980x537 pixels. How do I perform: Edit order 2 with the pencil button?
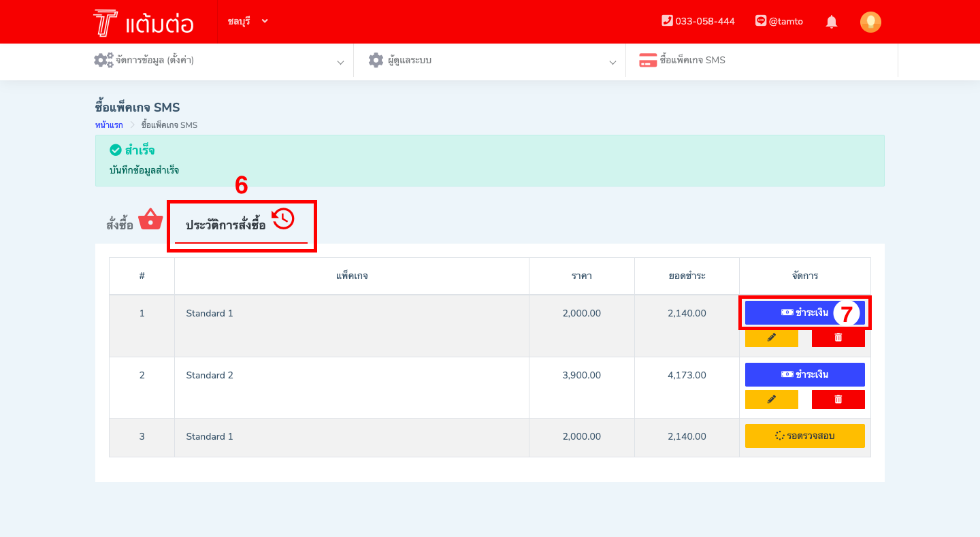[772, 400]
